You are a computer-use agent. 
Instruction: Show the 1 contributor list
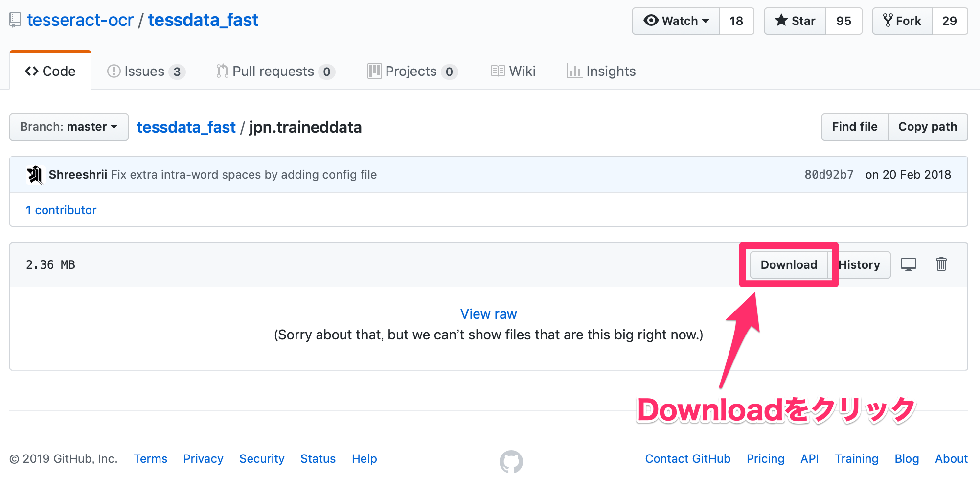coord(61,210)
